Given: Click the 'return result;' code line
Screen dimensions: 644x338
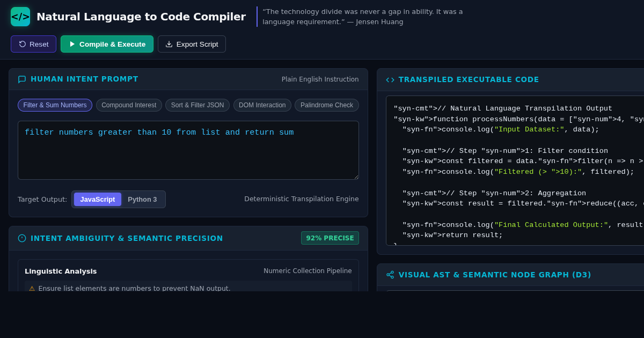Looking at the screenshot, I should pyautogui.click(x=452, y=235).
